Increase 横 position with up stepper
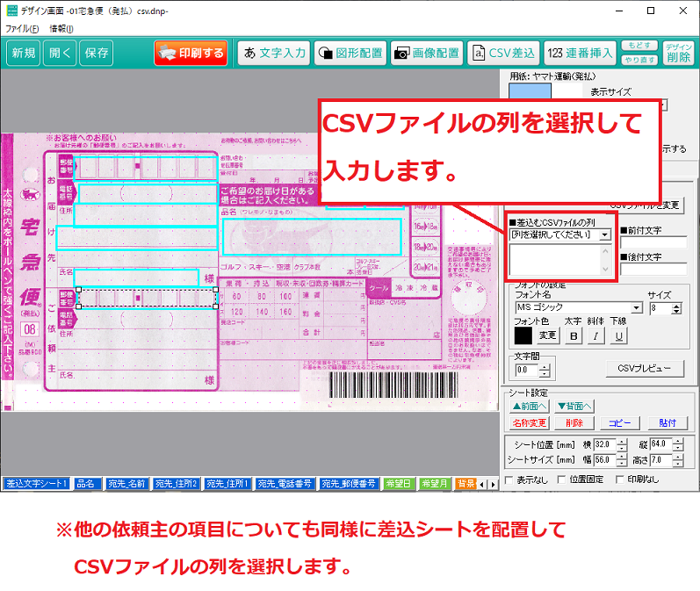 point(622,442)
